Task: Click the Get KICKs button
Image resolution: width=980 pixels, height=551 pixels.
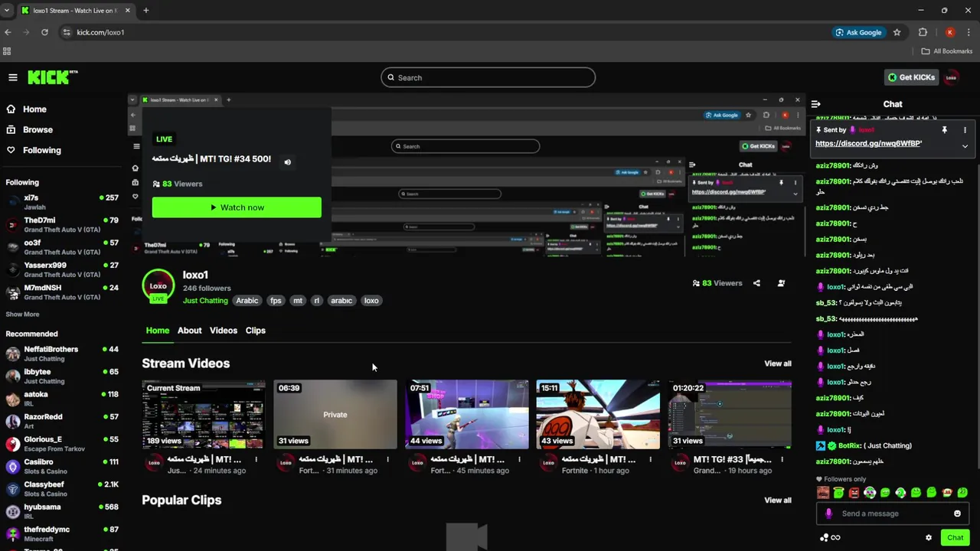Action: point(911,77)
